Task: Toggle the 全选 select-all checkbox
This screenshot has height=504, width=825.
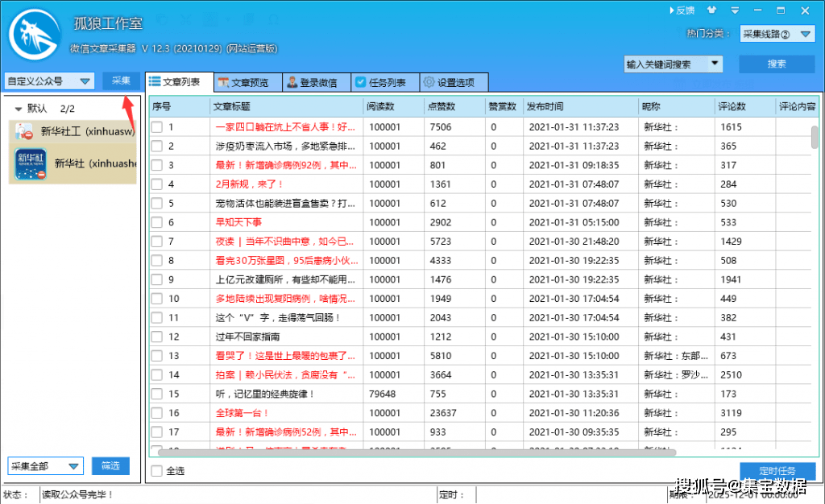Action: (157, 471)
